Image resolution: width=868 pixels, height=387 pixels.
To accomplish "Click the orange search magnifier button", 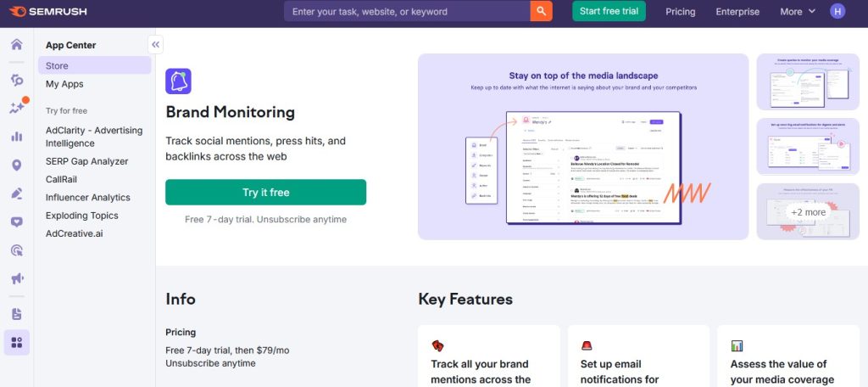I will [541, 11].
